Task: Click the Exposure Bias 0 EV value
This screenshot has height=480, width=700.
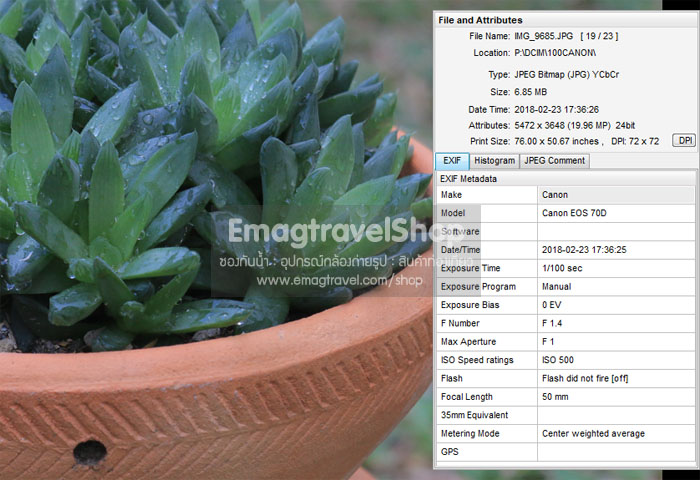Action: click(x=553, y=304)
